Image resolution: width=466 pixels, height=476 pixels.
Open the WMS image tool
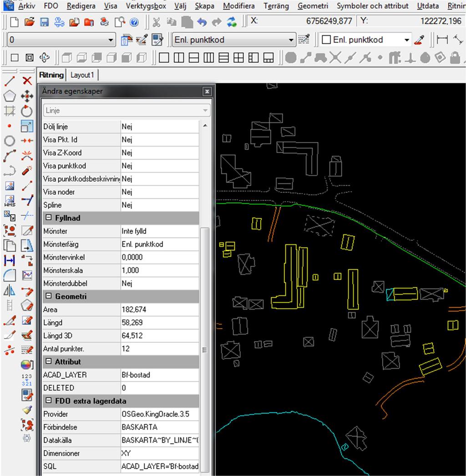[x=10, y=201]
